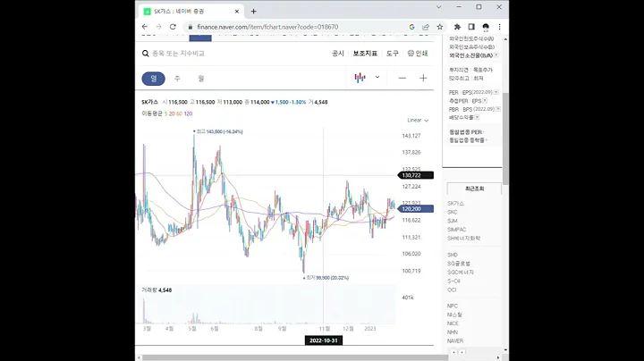The image size is (644, 361).
Task: Click the vertical page scrollbar thumb
Action: pos(505,139)
